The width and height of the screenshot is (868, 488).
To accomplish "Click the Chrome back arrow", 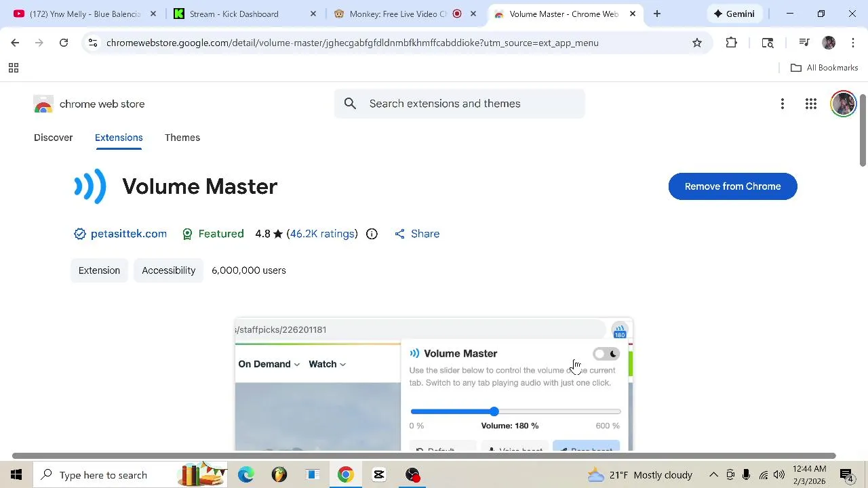I will coord(15,43).
